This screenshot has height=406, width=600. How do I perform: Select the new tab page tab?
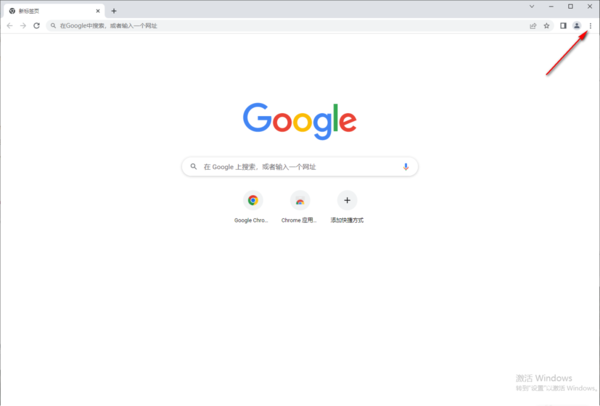click(54, 11)
